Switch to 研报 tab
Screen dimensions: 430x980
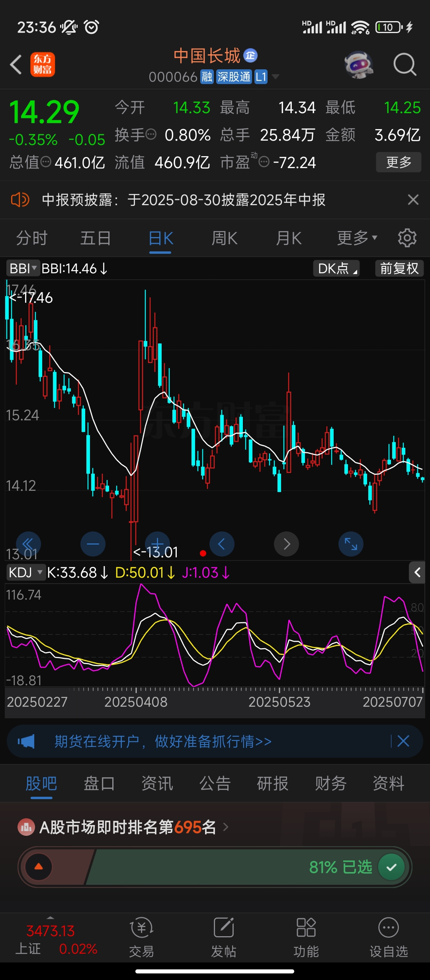click(x=273, y=784)
